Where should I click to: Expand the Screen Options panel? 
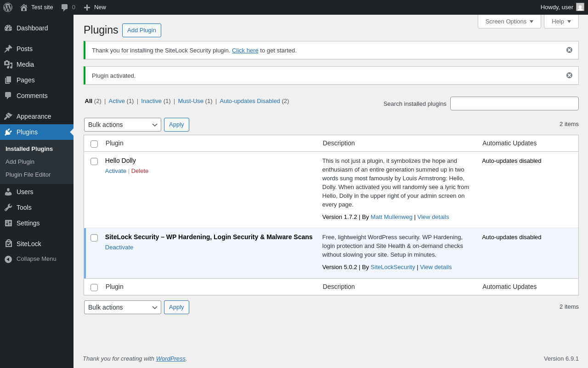click(x=509, y=22)
